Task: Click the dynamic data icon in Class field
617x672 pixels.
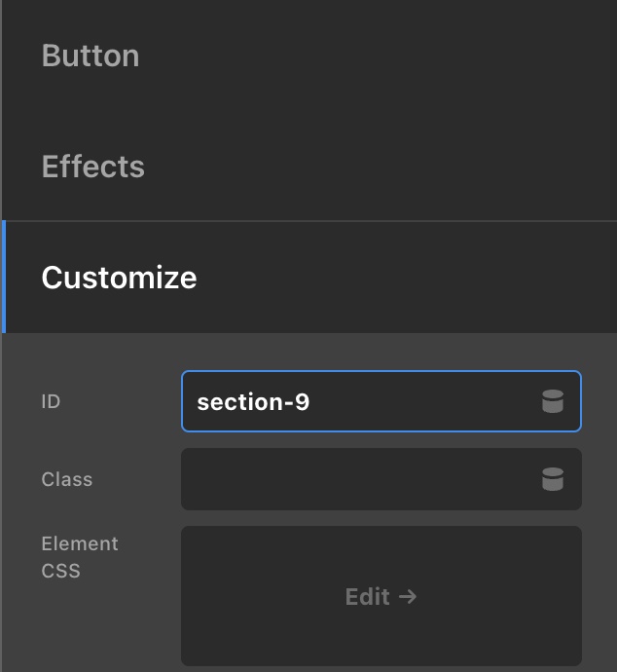Action: coord(552,479)
